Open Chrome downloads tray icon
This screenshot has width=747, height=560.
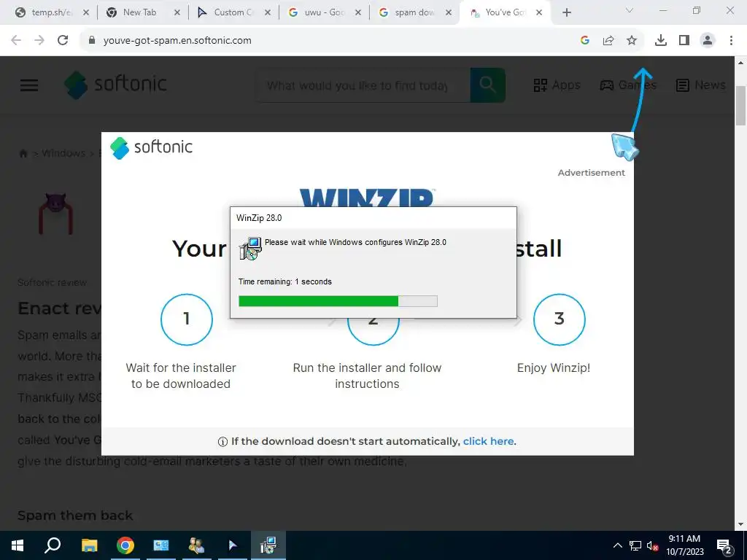661,41
